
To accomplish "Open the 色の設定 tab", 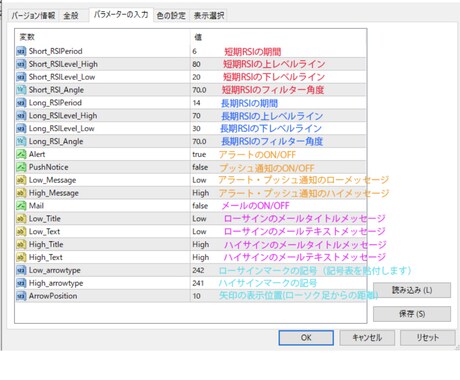I will click(171, 15).
